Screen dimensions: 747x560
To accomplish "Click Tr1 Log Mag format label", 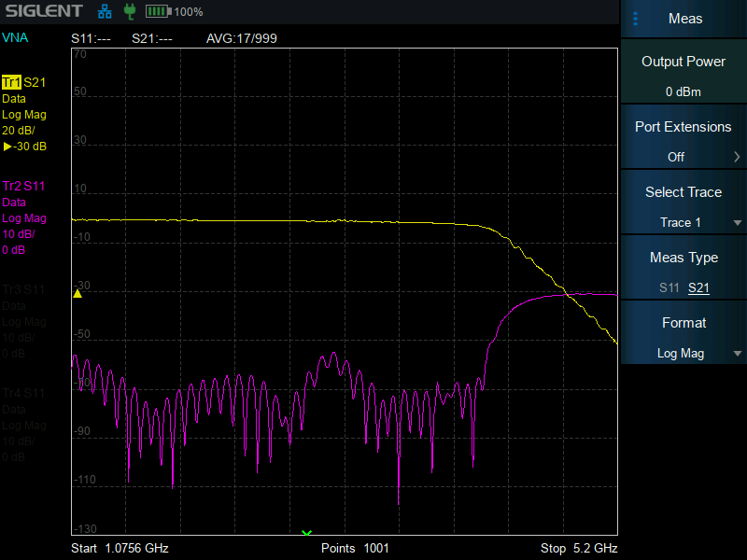I will coord(24,114).
